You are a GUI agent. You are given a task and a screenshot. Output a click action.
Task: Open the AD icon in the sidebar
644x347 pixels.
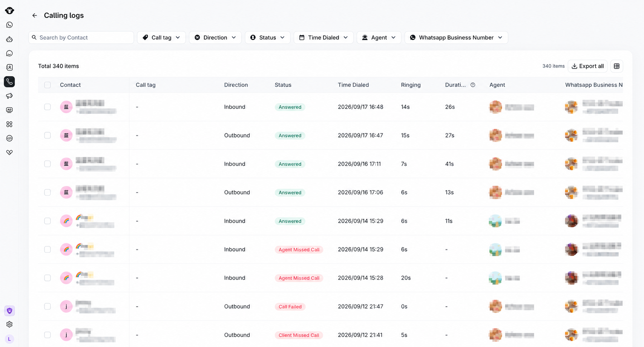(x=9, y=110)
